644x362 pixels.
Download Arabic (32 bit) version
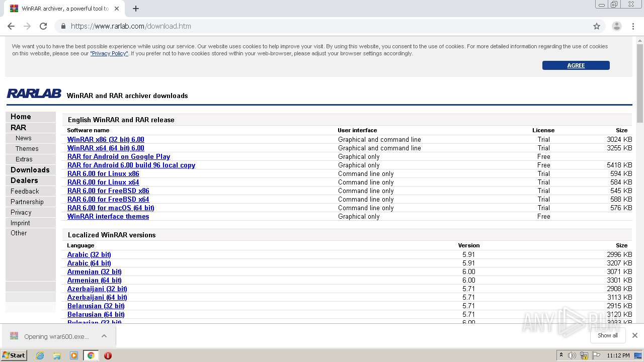point(89,254)
